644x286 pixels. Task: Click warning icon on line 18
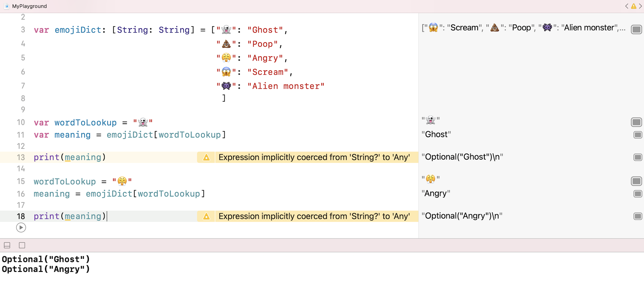(x=206, y=216)
